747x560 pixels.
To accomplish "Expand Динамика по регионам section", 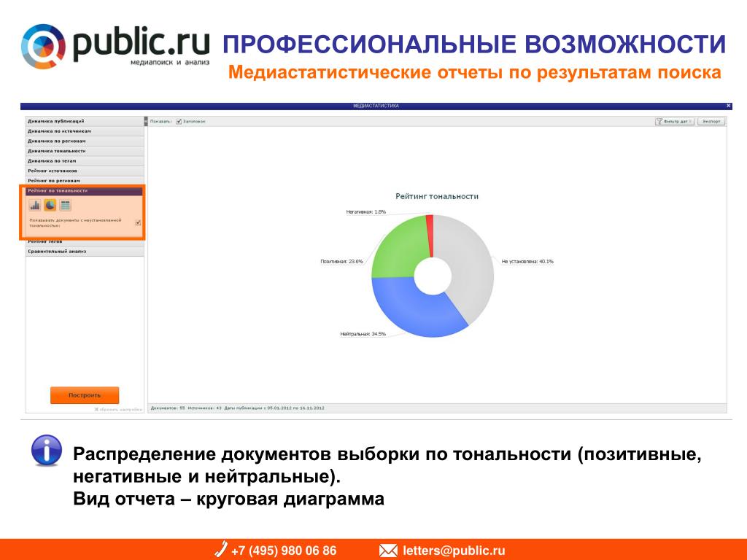I will [x=85, y=141].
